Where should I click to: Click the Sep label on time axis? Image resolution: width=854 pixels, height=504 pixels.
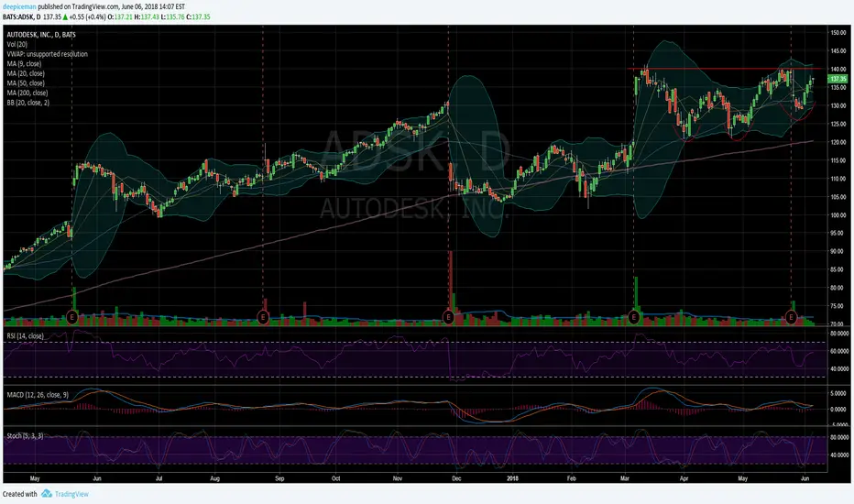[279, 478]
